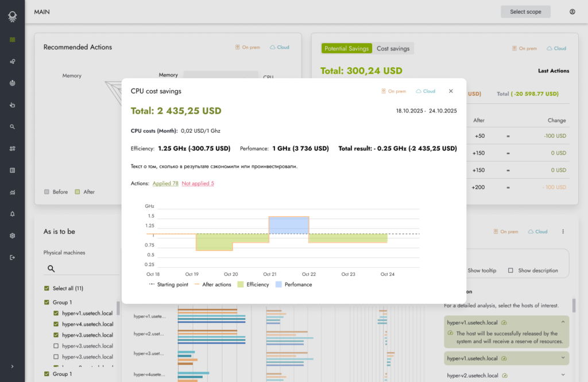The width and height of the screenshot is (588, 382).
Task: Open the search icon in sidebar
Action: 13,127
